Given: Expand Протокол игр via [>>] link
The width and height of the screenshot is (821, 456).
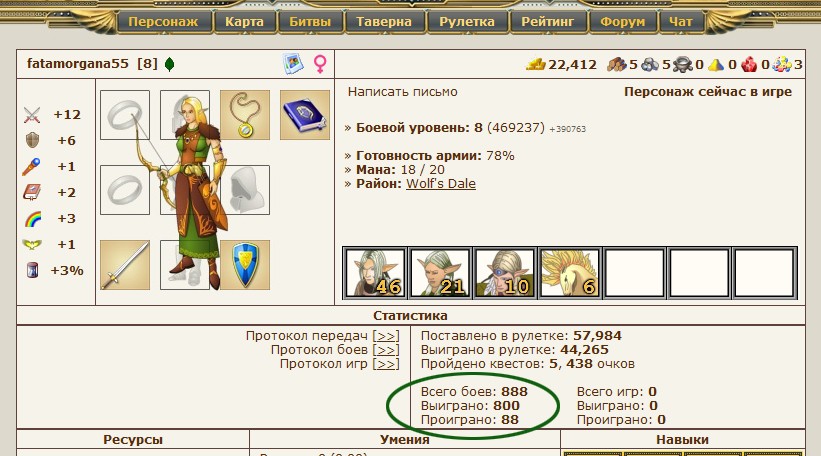Looking at the screenshot, I should point(386,364).
